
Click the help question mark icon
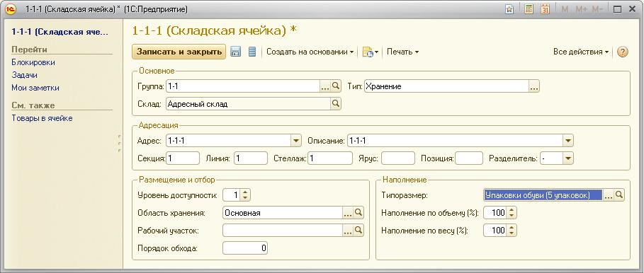(x=623, y=52)
